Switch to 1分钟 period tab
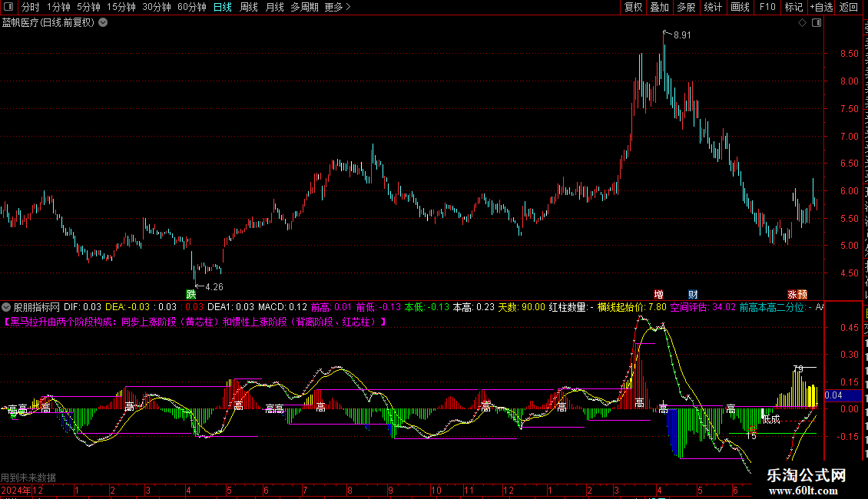The height and width of the screenshot is (499, 868). [58, 7]
